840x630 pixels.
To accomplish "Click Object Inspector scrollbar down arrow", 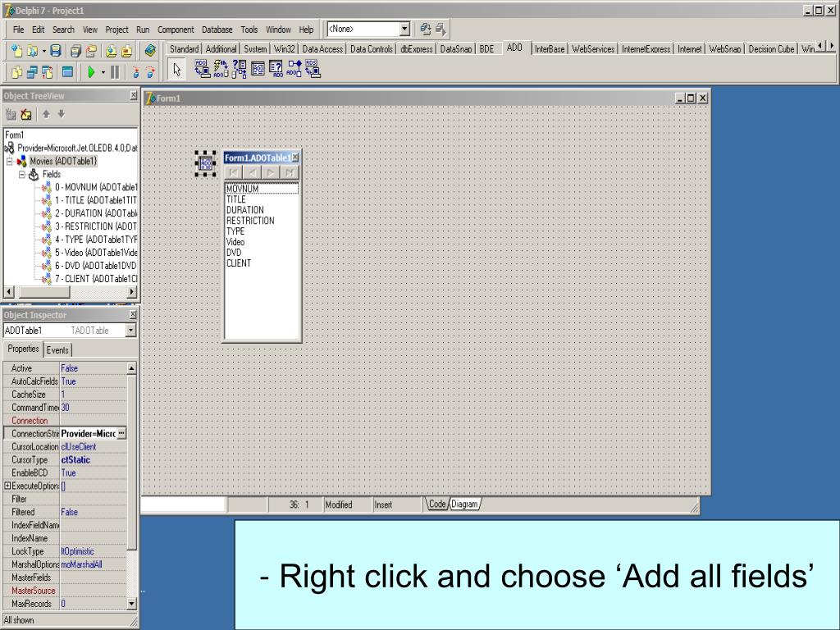I will (x=132, y=604).
